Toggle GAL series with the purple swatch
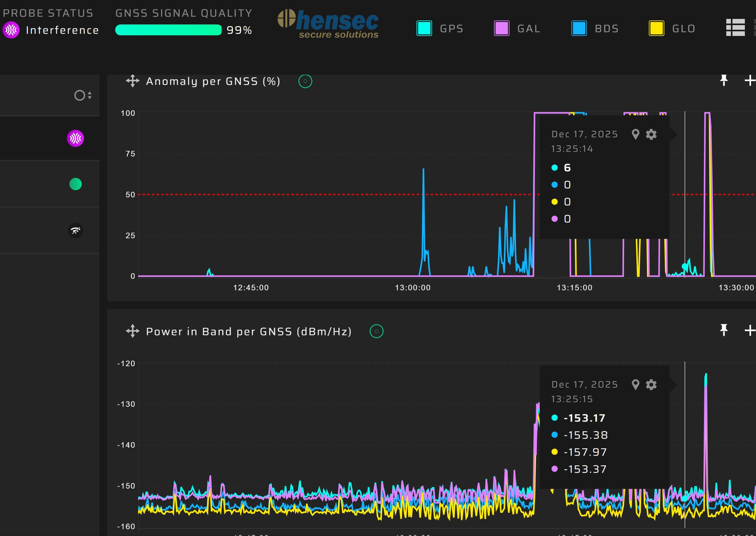The height and width of the screenshot is (536, 756). pyautogui.click(x=501, y=29)
